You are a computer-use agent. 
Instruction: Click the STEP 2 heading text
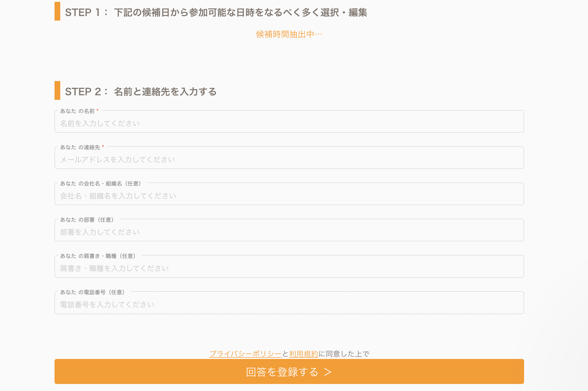[x=141, y=91]
